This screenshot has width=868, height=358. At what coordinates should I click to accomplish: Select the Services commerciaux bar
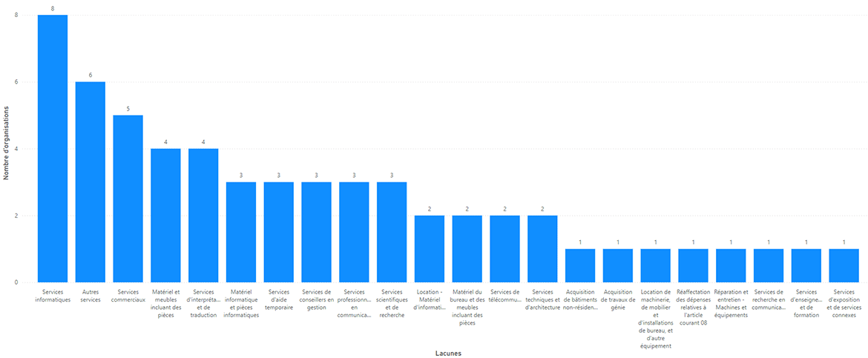pyautogui.click(x=128, y=199)
